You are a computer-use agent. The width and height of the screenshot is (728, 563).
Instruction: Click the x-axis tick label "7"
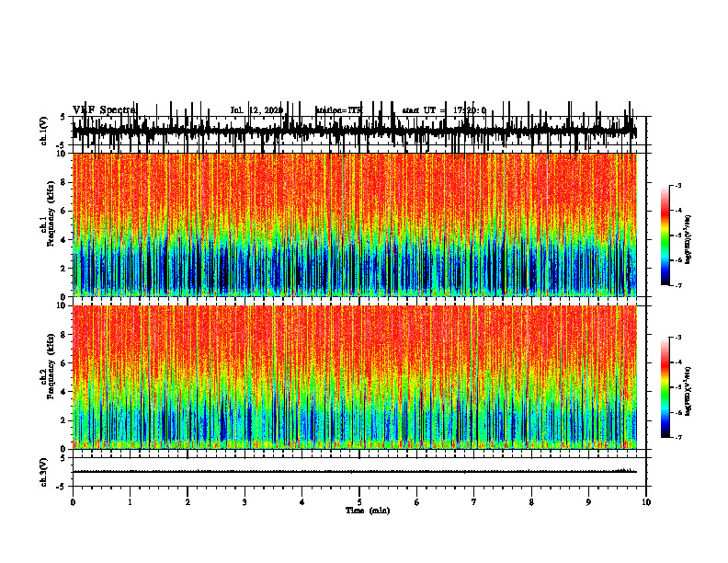coord(474,502)
